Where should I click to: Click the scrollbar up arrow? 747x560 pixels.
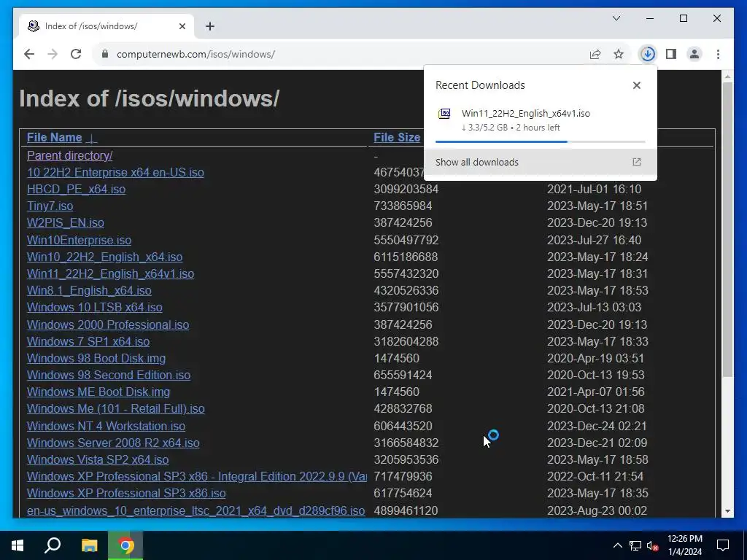727,76
